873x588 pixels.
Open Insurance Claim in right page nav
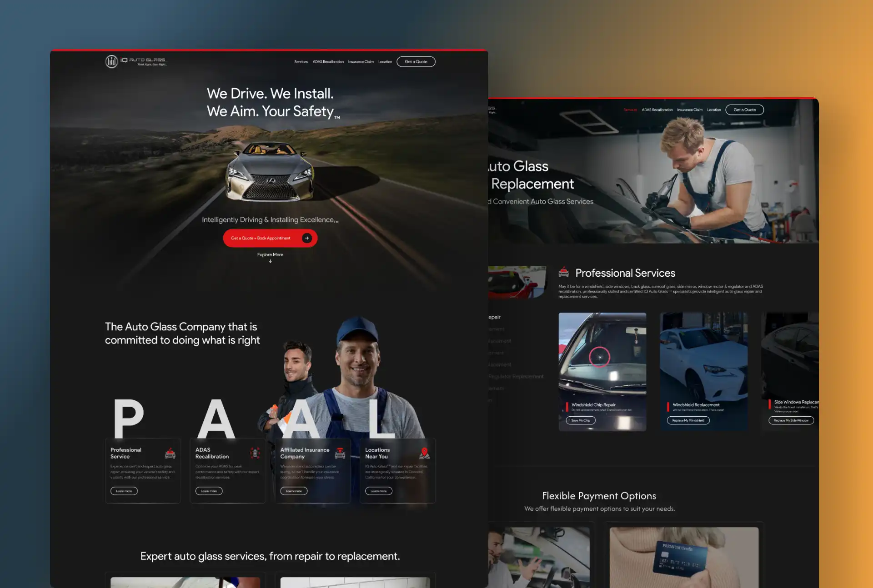pyautogui.click(x=690, y=110)
